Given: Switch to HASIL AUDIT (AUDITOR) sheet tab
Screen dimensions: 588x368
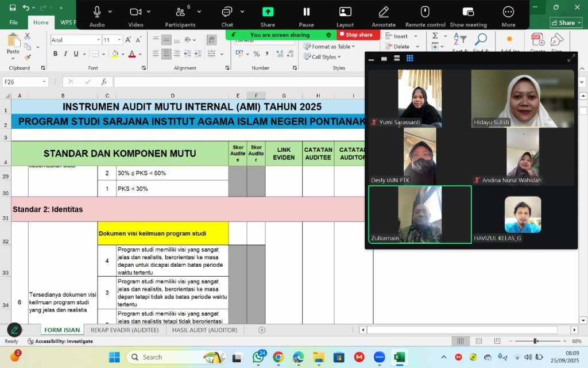Looking at the screenshot, I should (204, 330).
